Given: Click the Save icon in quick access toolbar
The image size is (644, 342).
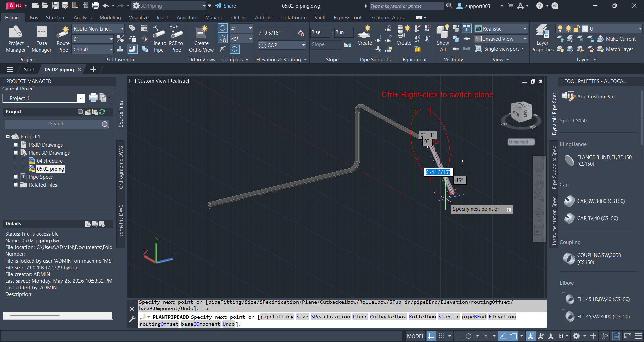Looking at the screenshot, I should coord(55,6).
